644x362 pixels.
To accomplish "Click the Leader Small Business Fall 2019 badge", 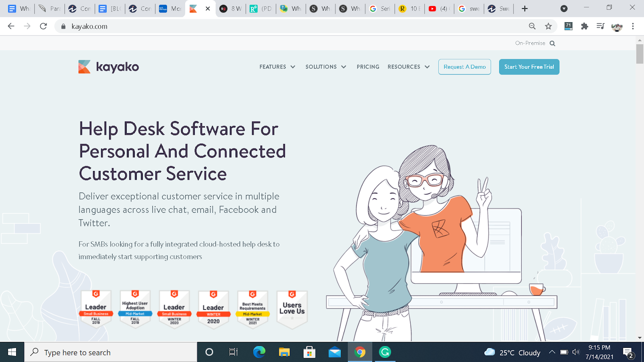I will tap(96, 309).
